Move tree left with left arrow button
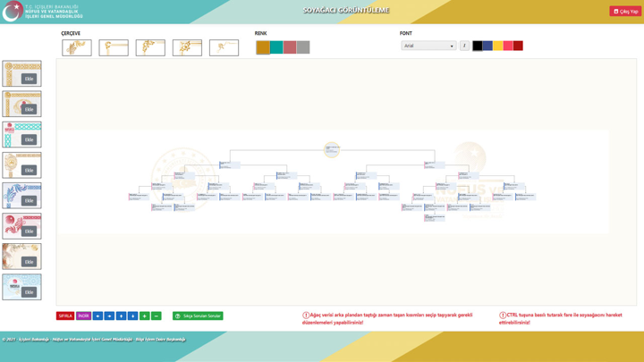Image resolution: width=644 pixels, height=362 pixels. tap(97, 316)
